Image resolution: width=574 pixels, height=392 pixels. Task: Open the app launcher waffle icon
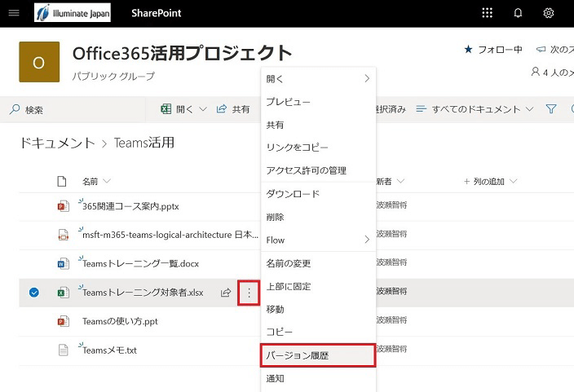coord(488,13)
